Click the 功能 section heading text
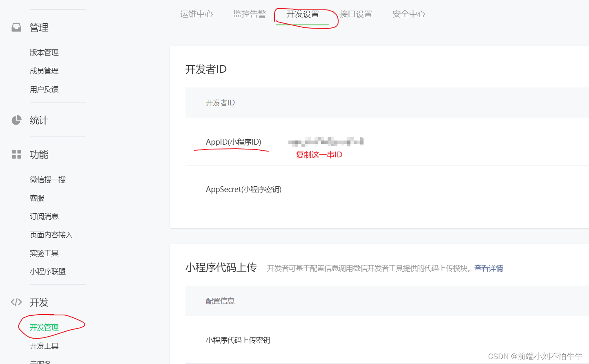The width and height of the screenshot is (589, 364). 39,154
